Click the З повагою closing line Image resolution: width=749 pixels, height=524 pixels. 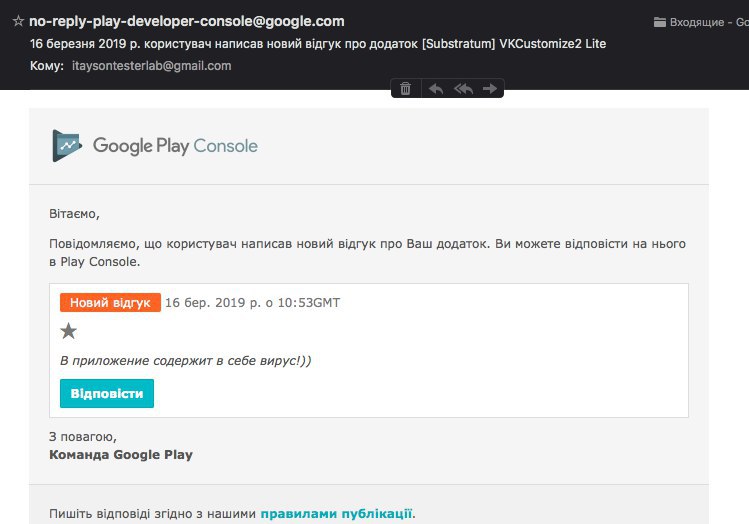coord(83,437)
